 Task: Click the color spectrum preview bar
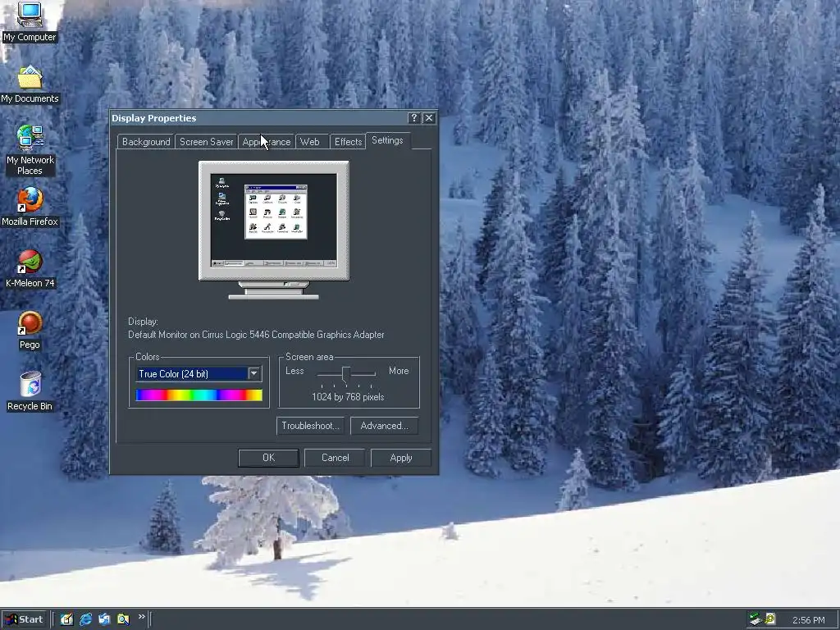[199, 395]
